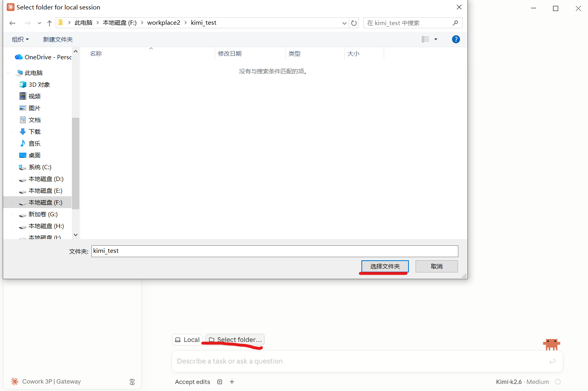Go forward using the right arrow
Screen dimensions: 588x391
(x=27, y=23)
